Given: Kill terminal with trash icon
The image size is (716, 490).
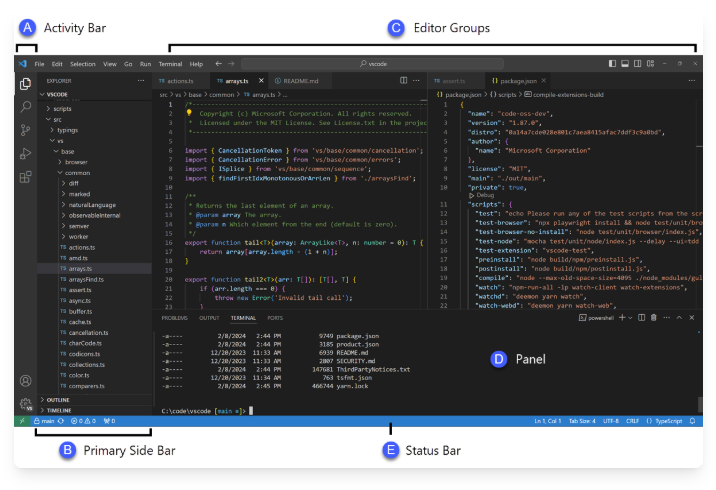Looking at the screenshot, I should click(653, 317).
